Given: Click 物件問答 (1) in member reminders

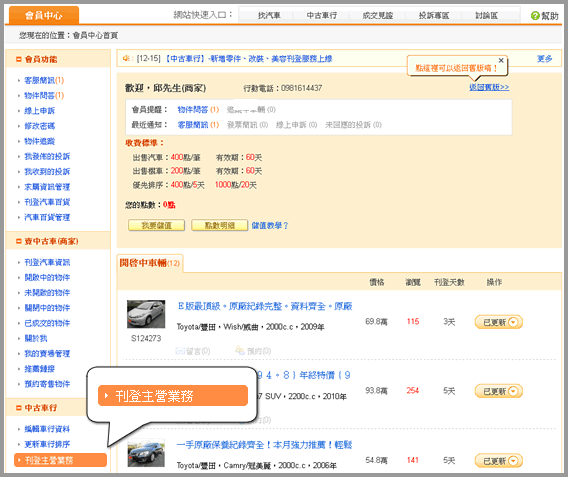Looking at the screenshot, I should pos(198,109).
